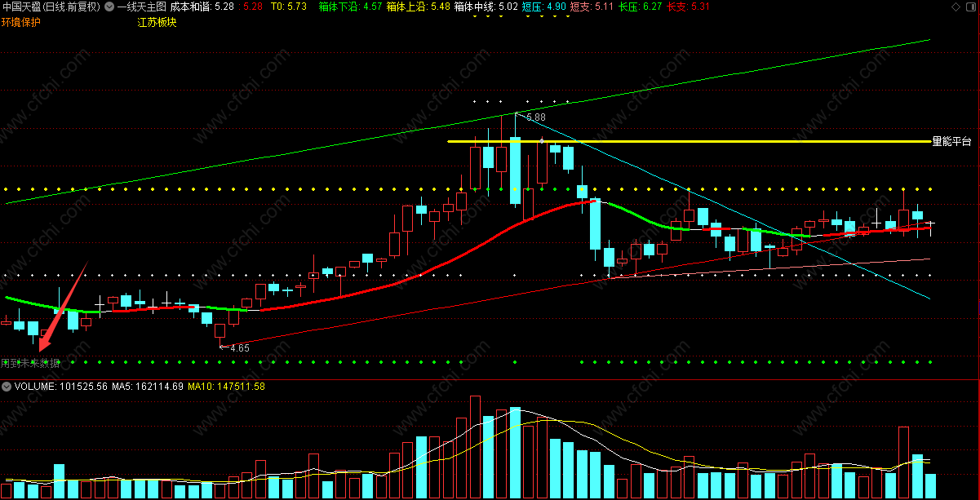980x500 pixels.
Task: Click the 箱体下沿: 4.57 value
Action: [x=351, y=6]
